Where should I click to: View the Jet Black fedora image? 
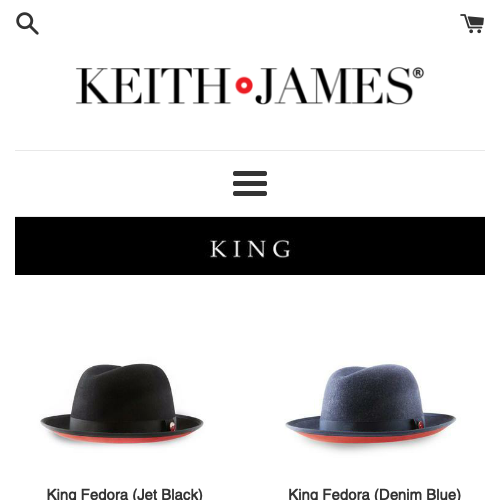pyautogui.click(x=122, y=403)
